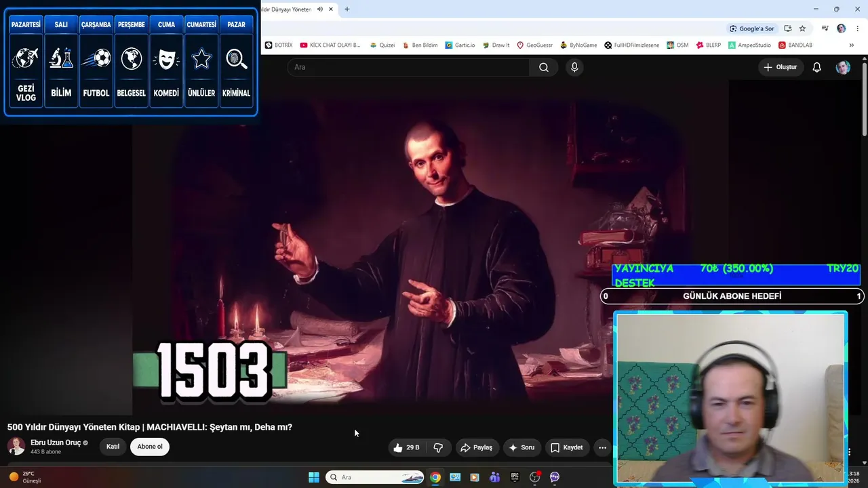
Task: Open the Draw It bookmark
Action: pos(496,45)
